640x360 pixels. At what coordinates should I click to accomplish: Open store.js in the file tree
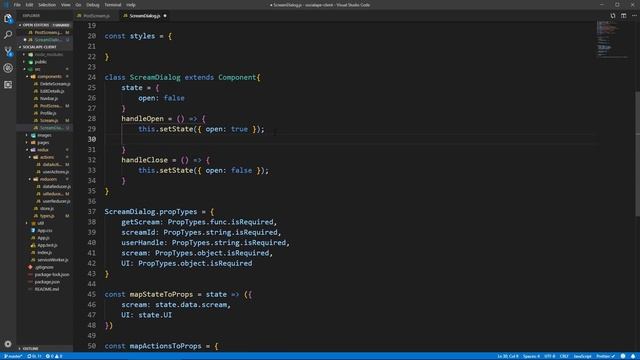[47, 209]
